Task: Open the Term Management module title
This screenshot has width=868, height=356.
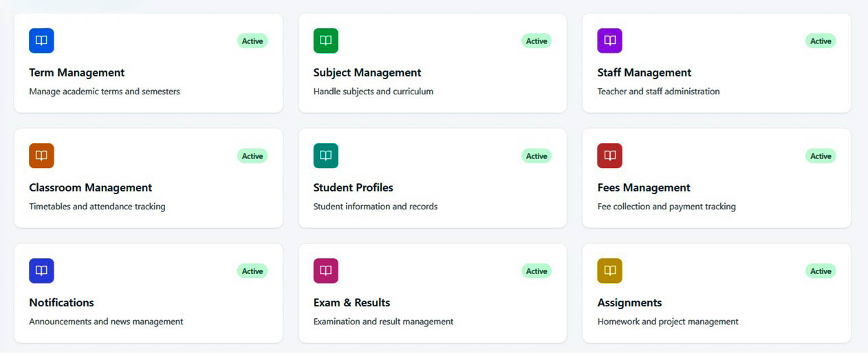Action: (77, 73)
